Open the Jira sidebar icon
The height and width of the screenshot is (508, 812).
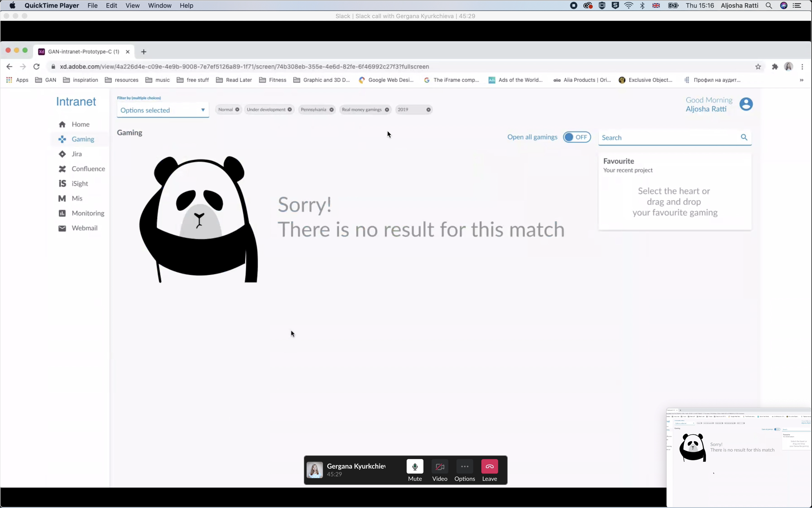(x=62, y=154)
